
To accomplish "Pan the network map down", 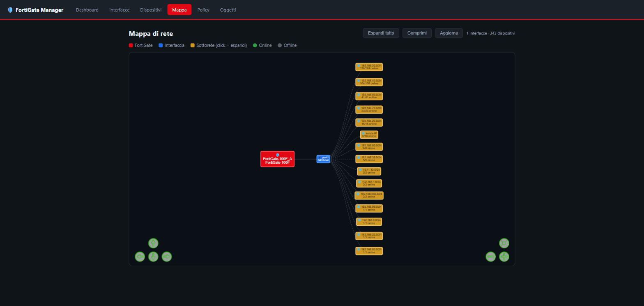I will coord(153,257).
